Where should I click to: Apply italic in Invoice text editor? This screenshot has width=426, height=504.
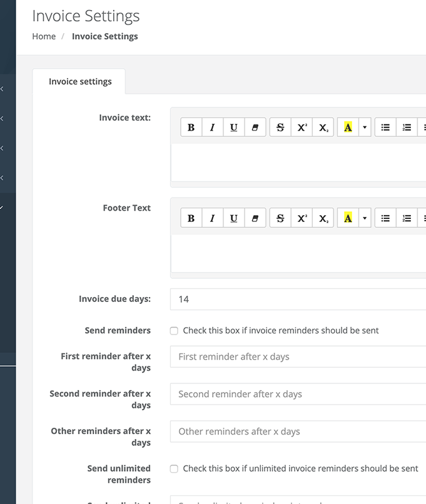click(212, 128)
